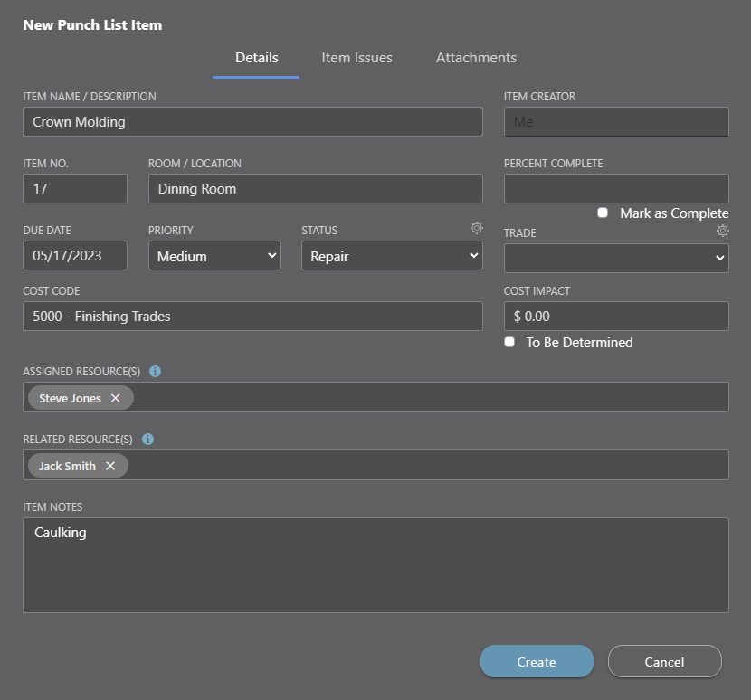Click the Percent Complete field

pos(615,189)
